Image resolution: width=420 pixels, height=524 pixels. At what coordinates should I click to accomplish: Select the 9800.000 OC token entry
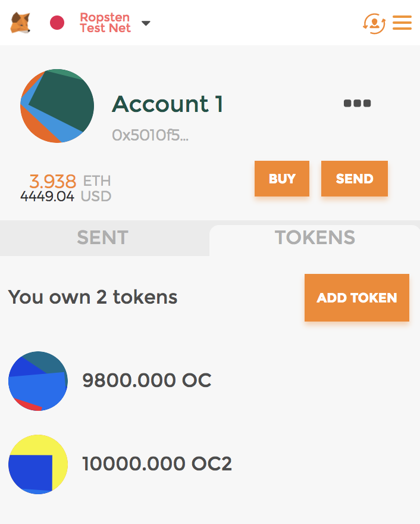(x=210, y=381)
